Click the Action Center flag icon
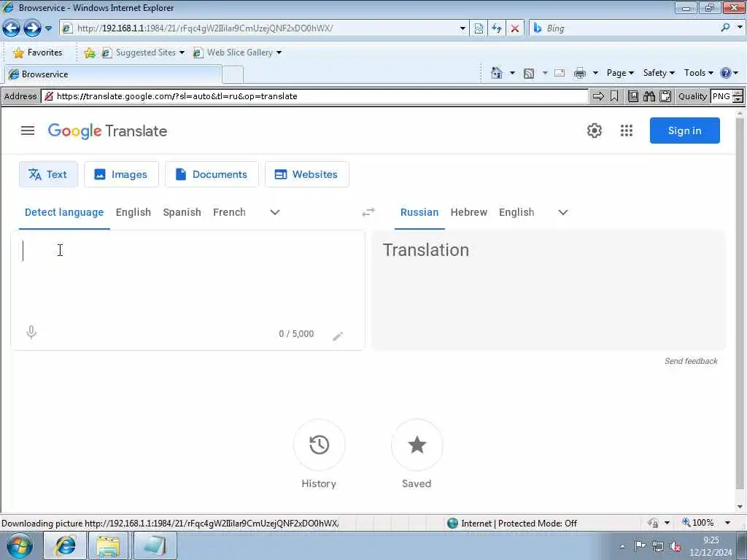747x560 pixels. [640, 546]
